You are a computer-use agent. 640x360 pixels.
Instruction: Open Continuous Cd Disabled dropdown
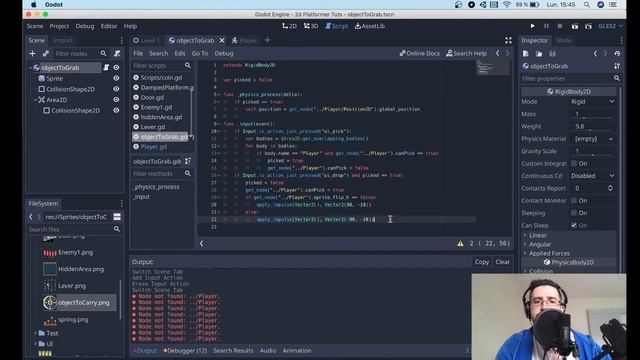point(593,176)
